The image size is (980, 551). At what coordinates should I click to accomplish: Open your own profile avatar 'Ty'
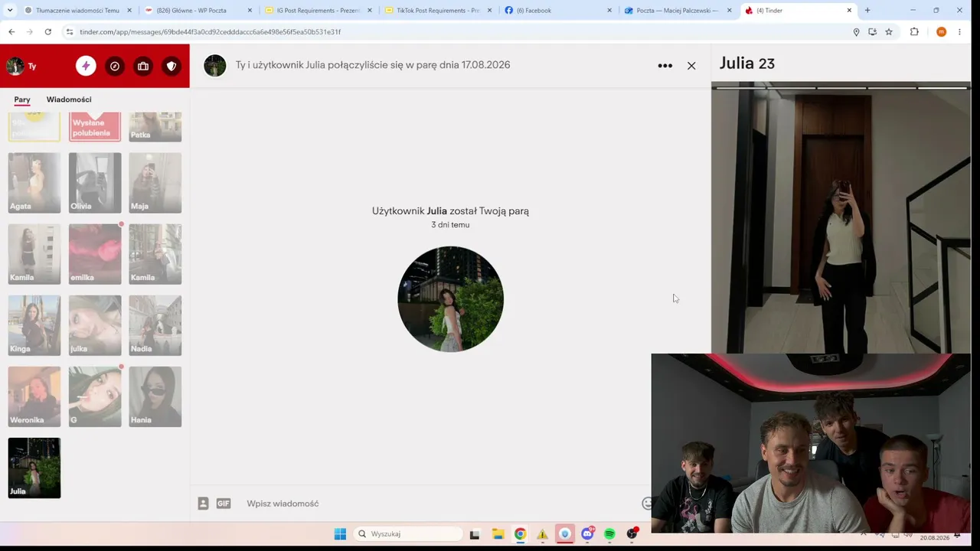[x=15, y=66]
